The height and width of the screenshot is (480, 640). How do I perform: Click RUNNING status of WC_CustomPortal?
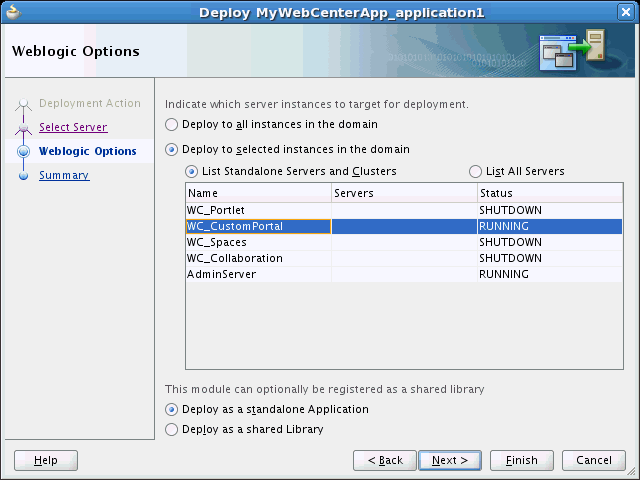(504, 227)
